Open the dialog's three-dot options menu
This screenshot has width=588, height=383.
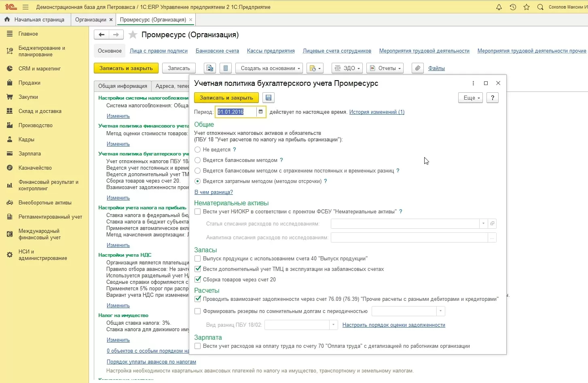tap(473, 83)
